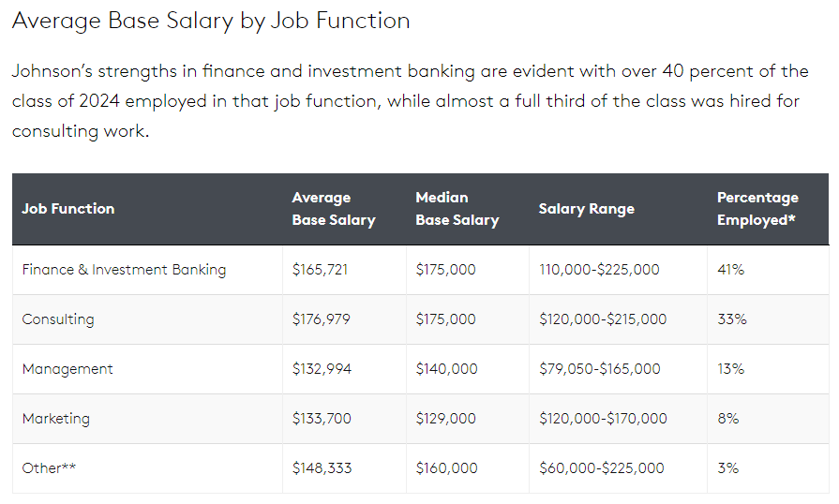
Task: Select the Management row label
Action: [67, 369]
